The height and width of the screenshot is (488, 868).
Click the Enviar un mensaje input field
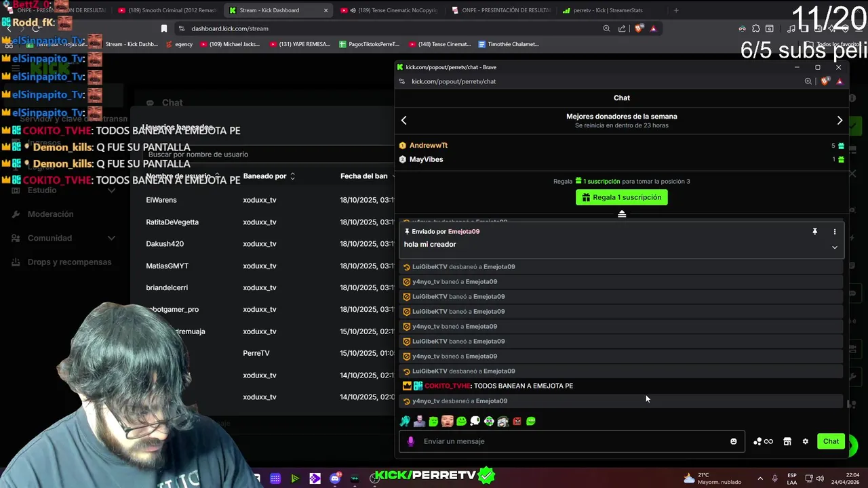coord(573,441)
